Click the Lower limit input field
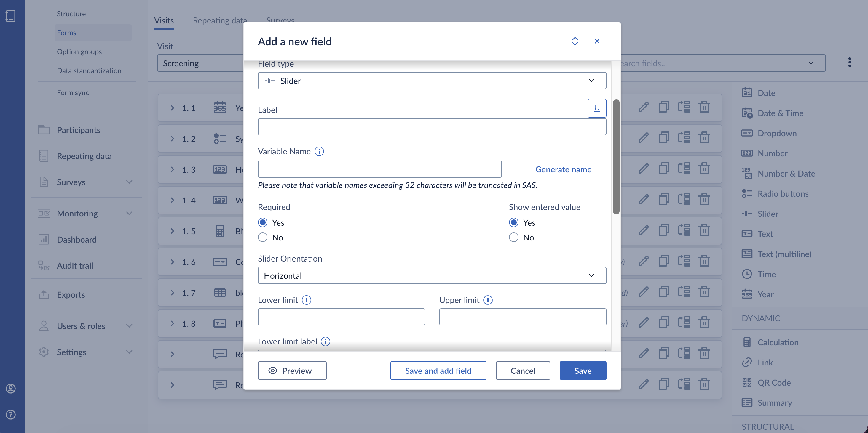 [x=341, y=317]
